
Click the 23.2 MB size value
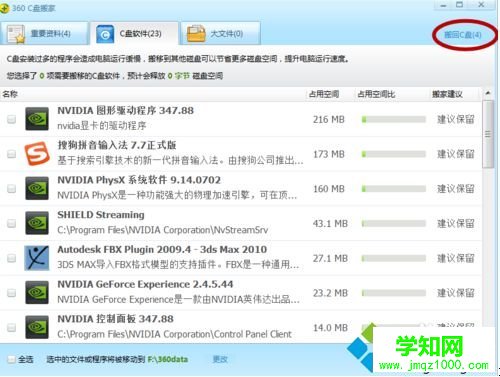[x=330, y=293]
